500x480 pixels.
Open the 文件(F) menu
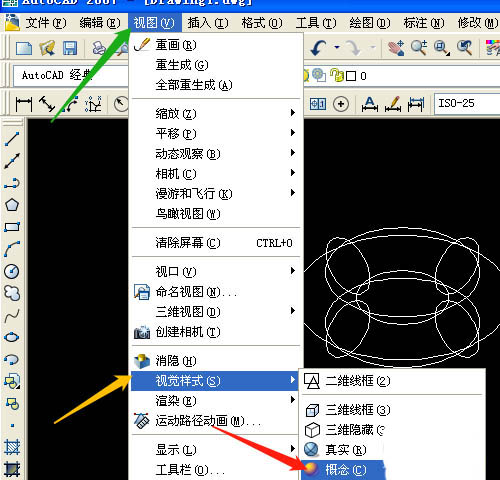tap(46, 23)
